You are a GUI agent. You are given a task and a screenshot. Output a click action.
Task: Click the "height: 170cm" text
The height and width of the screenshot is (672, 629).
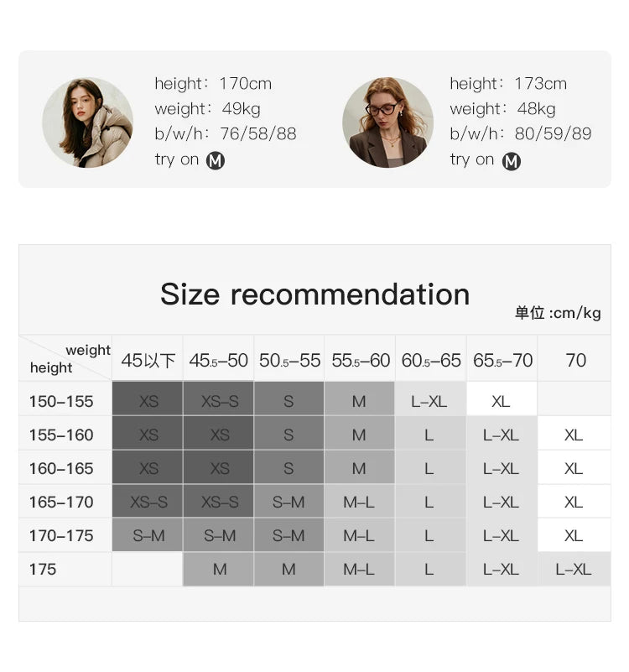coord(213,84)
